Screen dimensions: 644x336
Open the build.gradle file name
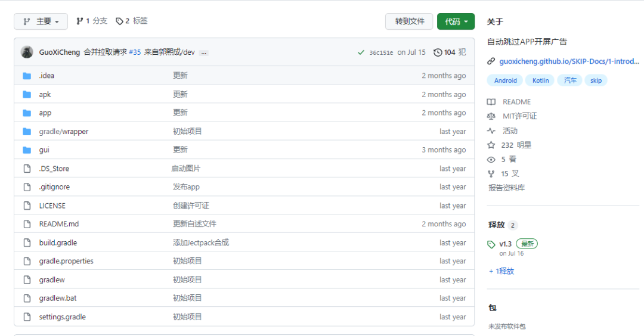click(58, 242)
